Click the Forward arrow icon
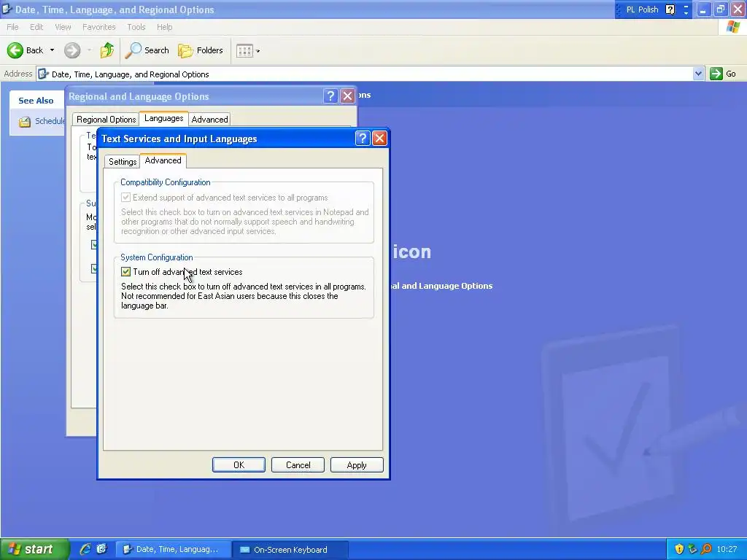The width and height of the screenshot is (747, 560). [x=72, y=50]
